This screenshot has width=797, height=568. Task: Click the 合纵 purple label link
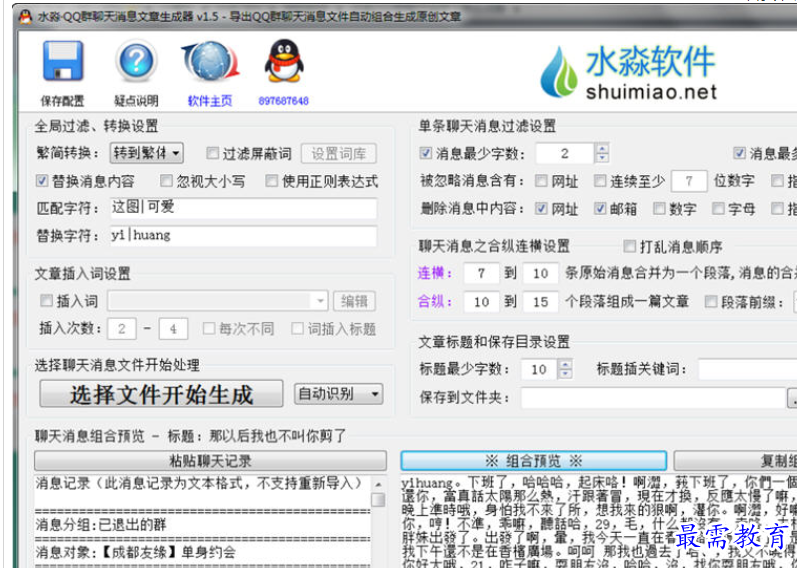[x=435, y=302]
